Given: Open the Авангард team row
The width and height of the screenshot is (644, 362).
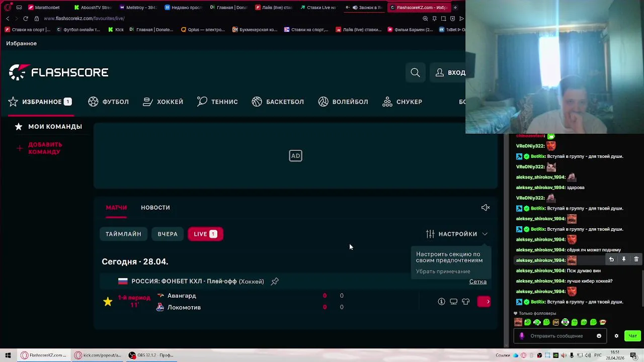Looking at the screenshot, I should [x=181, y=296].
